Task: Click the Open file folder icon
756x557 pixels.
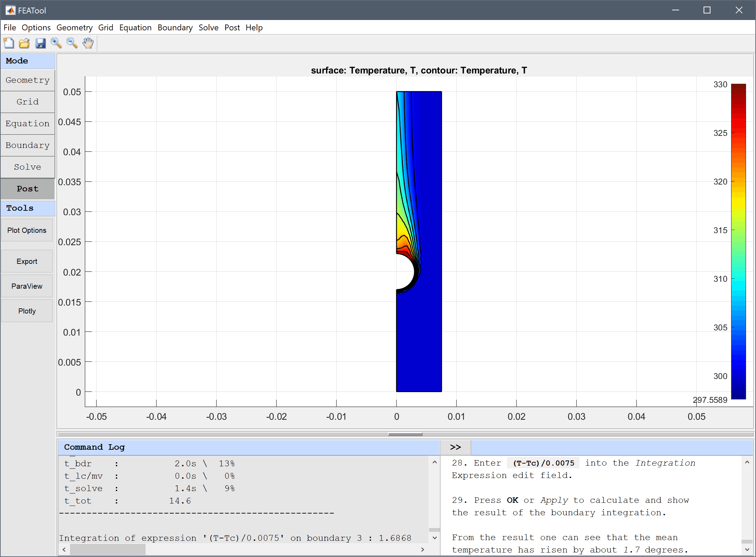Action: click(24, 43)
